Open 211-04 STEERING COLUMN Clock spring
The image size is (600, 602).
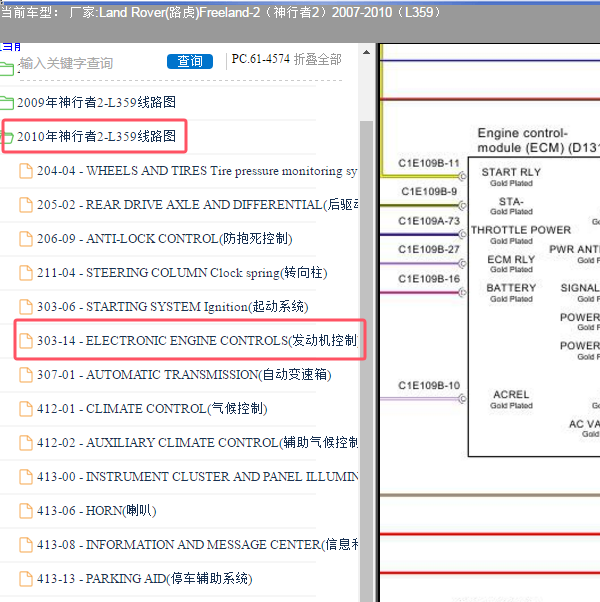coord(182,273)
